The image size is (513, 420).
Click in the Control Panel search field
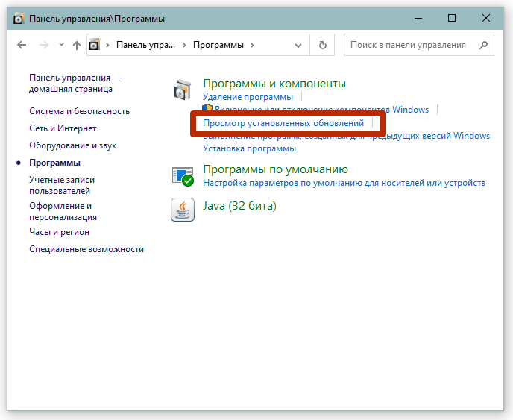click(410, 45)
